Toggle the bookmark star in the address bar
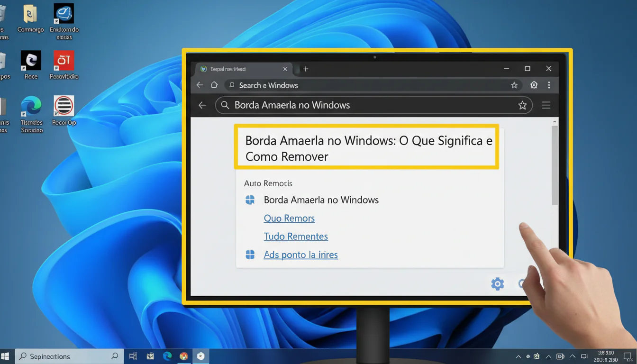This screenshot has width=637, height=364. tap(514, 85)
